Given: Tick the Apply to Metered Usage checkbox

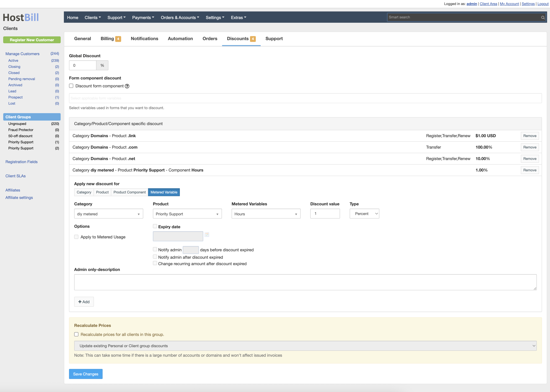Looking at the screenshot, I should [76, 237].
